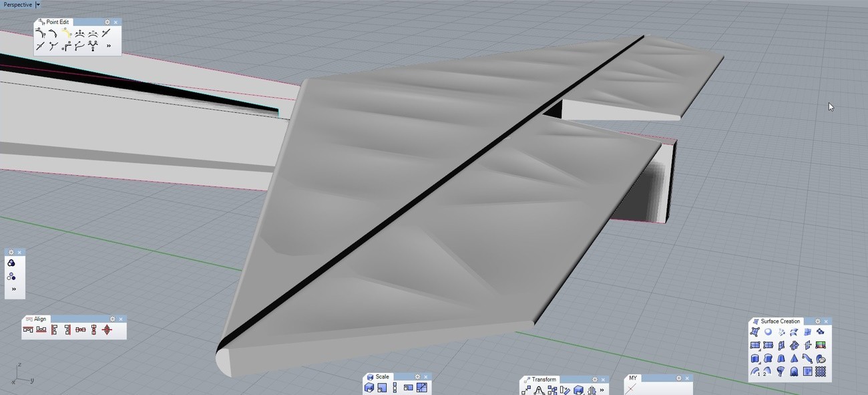Pick the Scale 1-D three-dots icon
The width and height of the screenshot is (868, 395).
tap(395, 388)
